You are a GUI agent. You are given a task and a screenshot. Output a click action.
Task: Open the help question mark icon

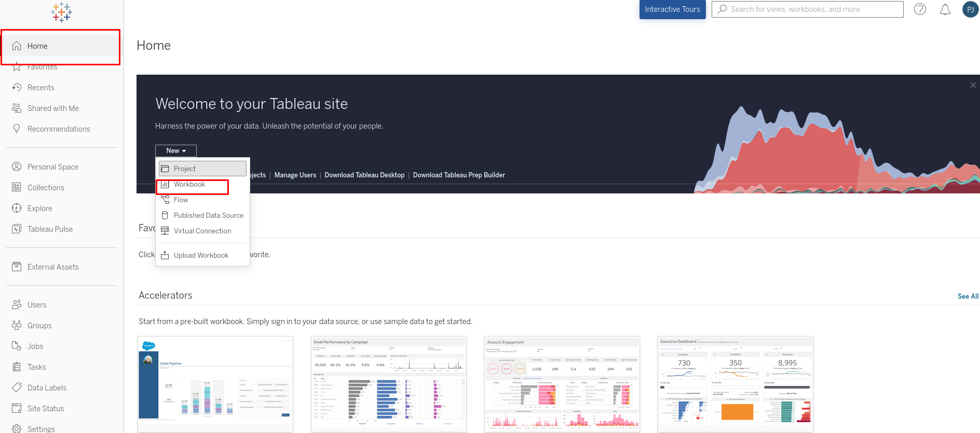[920, 9]
